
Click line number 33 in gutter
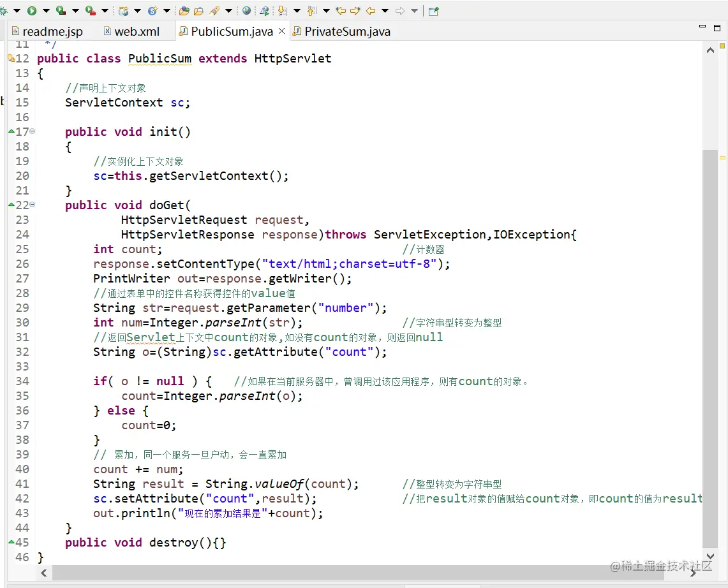tap(22, 367)
